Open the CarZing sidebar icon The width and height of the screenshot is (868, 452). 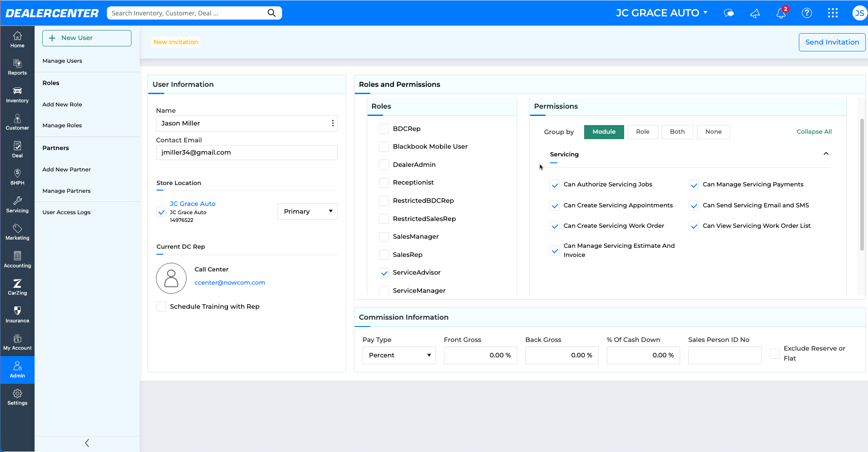tap(17, 287)
